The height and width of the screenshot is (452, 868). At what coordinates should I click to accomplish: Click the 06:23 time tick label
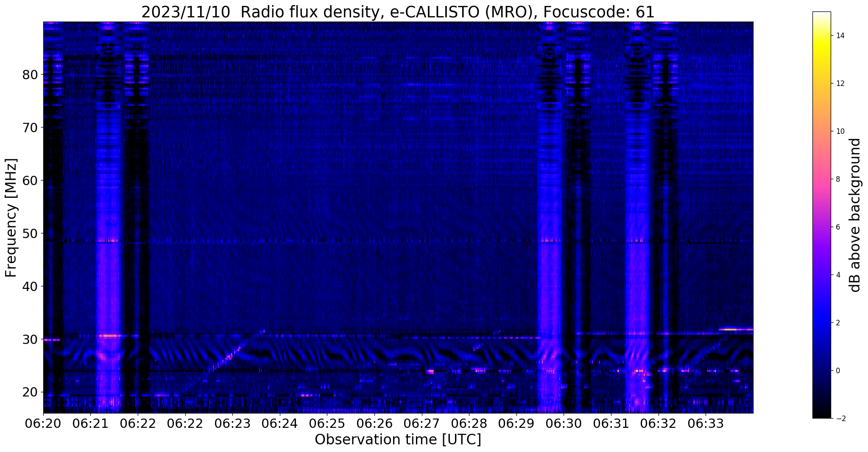click(x=232, y=424)
